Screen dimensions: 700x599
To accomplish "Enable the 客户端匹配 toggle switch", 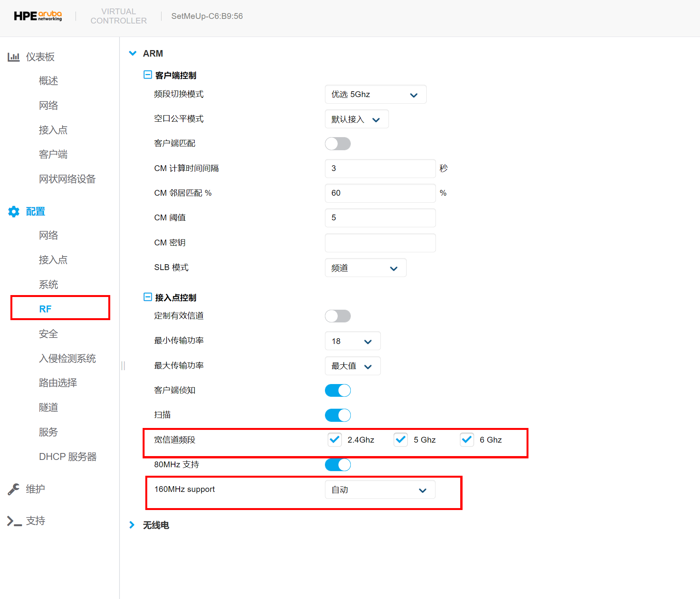I will tap(338, 144).
